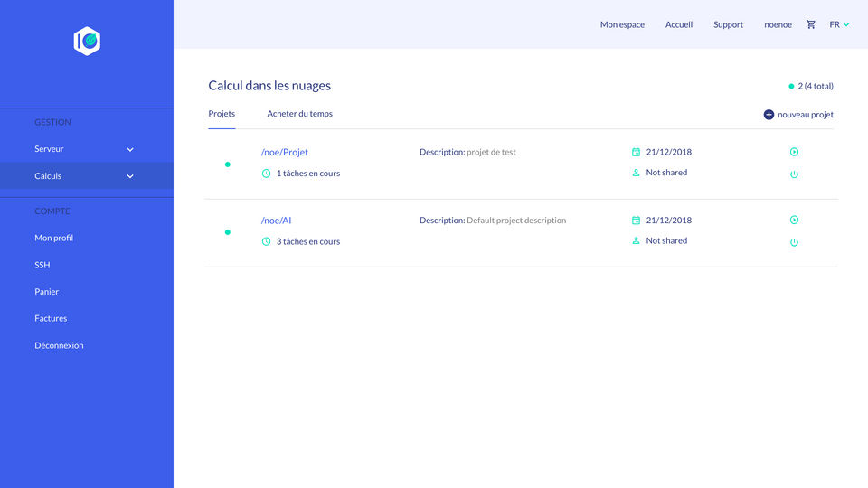Click the '2 (4 total)' counter
The width and height of the screenshot is (868, 488).
(816, 86)
